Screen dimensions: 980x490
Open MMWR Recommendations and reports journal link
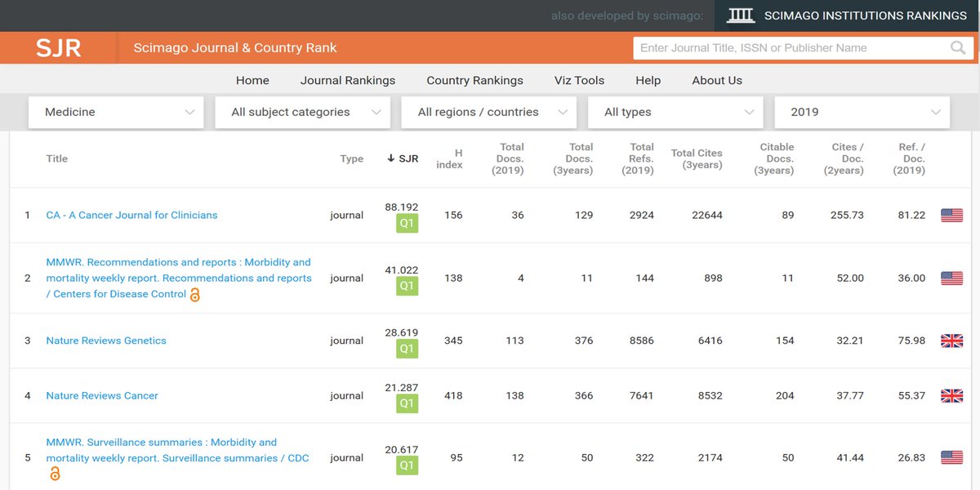179,278
